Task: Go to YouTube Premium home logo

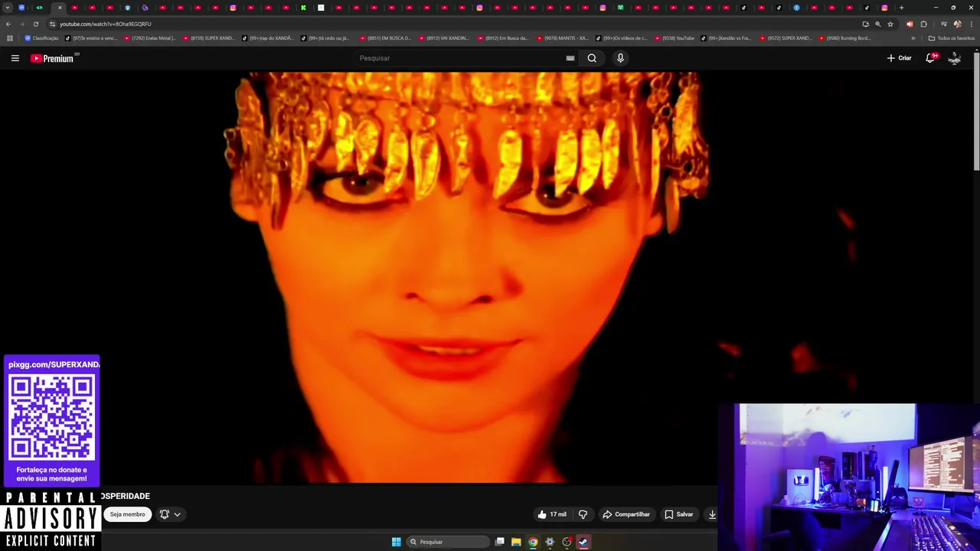Action: point(54,58)
